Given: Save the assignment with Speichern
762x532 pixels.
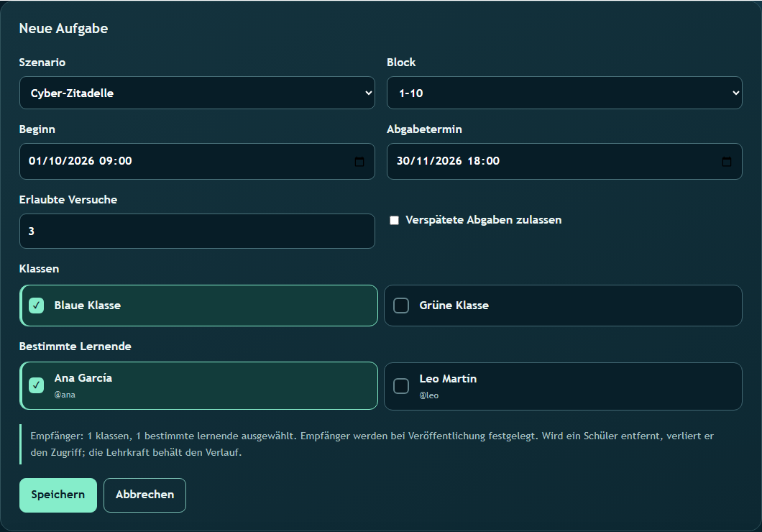Looking at the screenshot, I should point(58,495).
